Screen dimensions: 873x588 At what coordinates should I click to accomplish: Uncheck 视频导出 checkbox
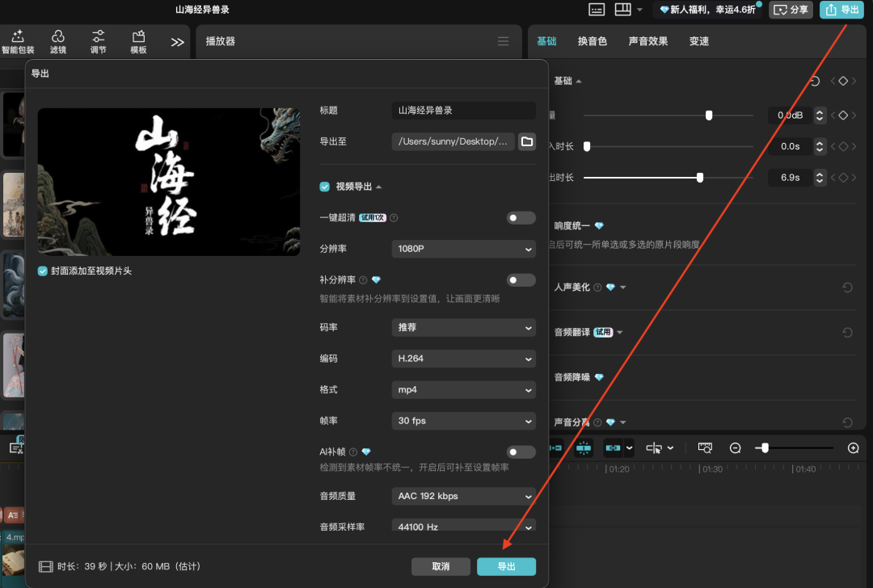pyautogui.click(x=325, y=187)
